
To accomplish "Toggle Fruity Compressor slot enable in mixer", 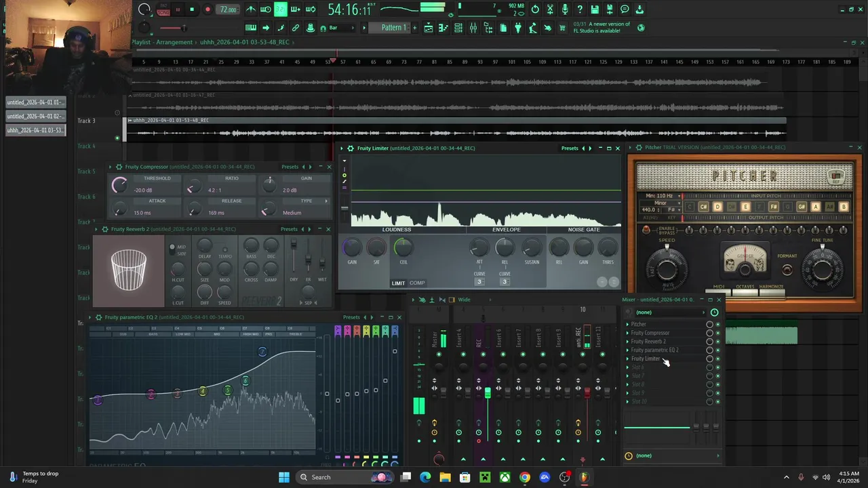I will coord(718,333).
